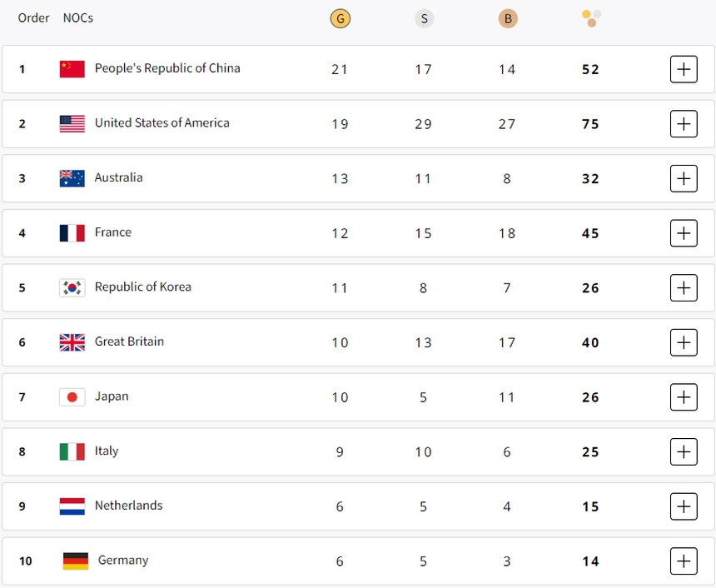Click the silver medal column icon
The height and width of the screenshot is (588, 716).
[x=425, y=17]
